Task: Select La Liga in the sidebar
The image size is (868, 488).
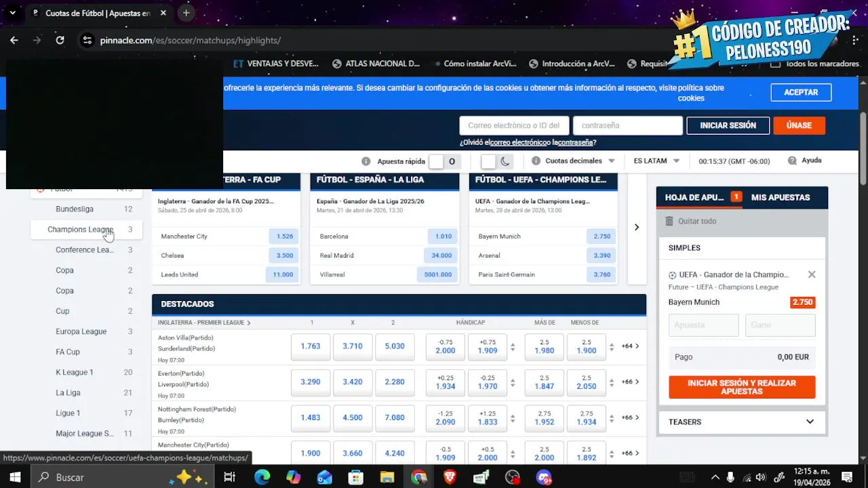Action: (86, 392)
